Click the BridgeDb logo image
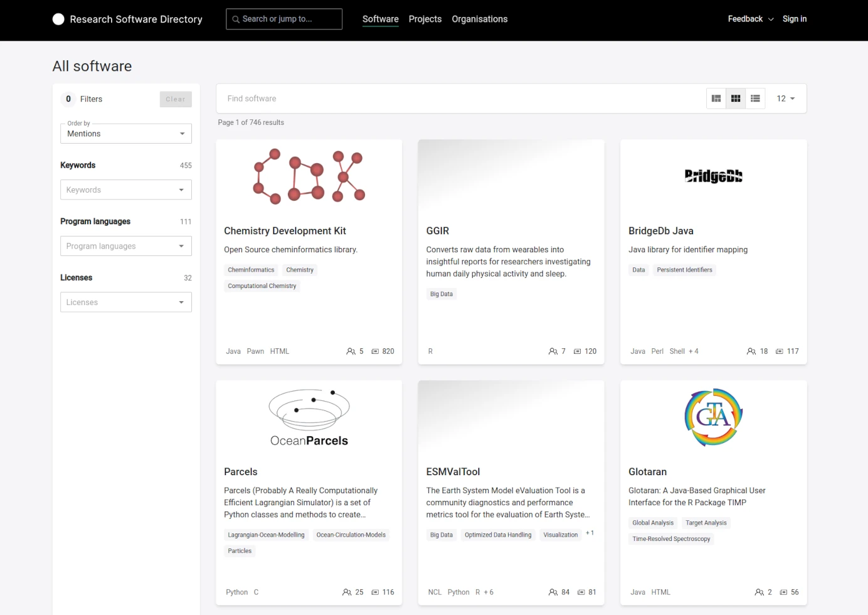 point(713,176)
